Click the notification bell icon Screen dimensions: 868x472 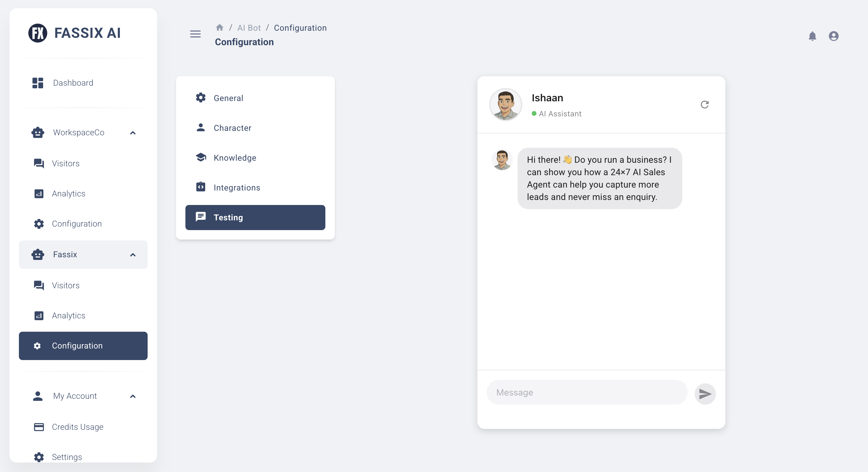[812, 36]
